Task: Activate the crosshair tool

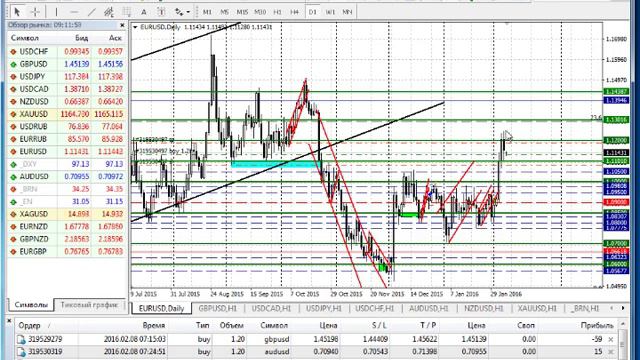Action: [x=35, y=12]
